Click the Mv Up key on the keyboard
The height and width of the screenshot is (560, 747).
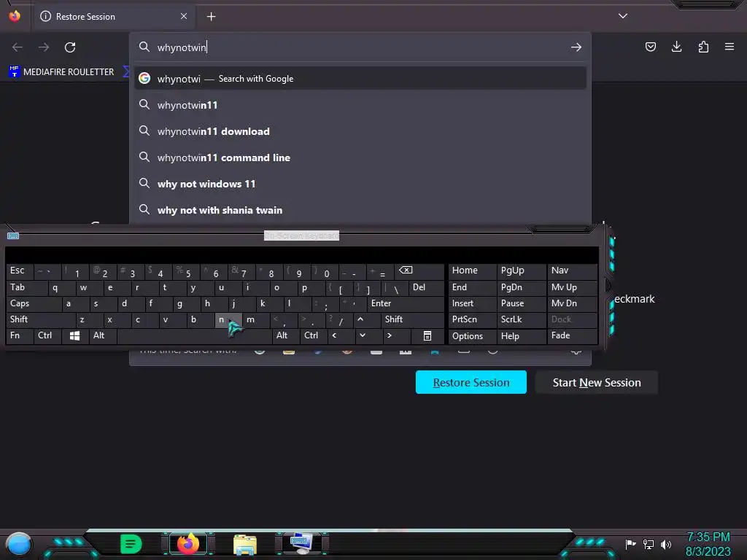point(572,287)
